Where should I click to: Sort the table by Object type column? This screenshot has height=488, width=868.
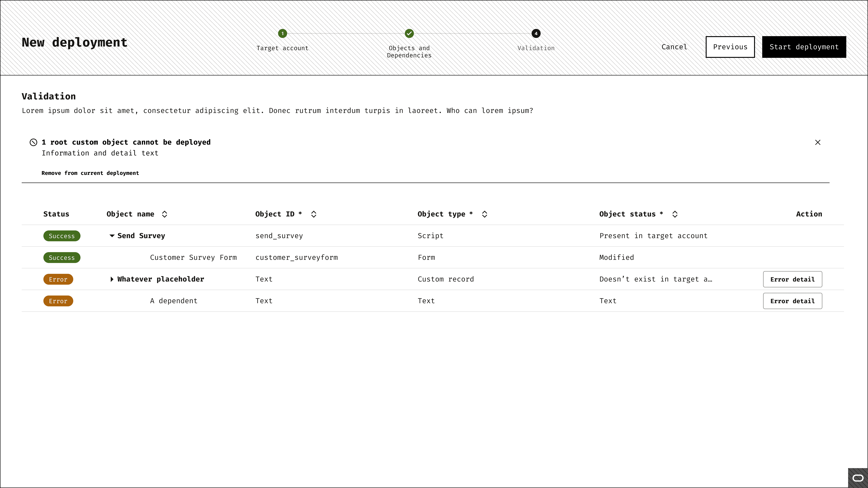[x=484, y=214]
